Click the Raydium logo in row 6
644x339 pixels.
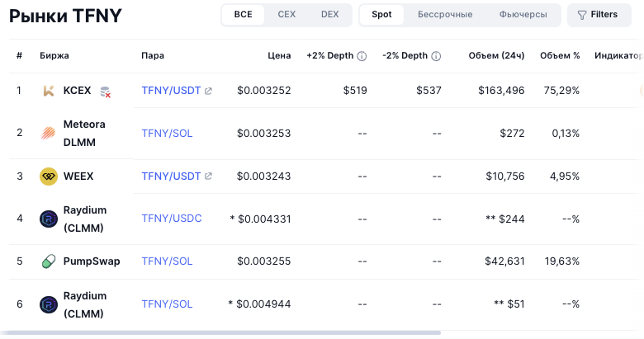(x=49, y=304)
